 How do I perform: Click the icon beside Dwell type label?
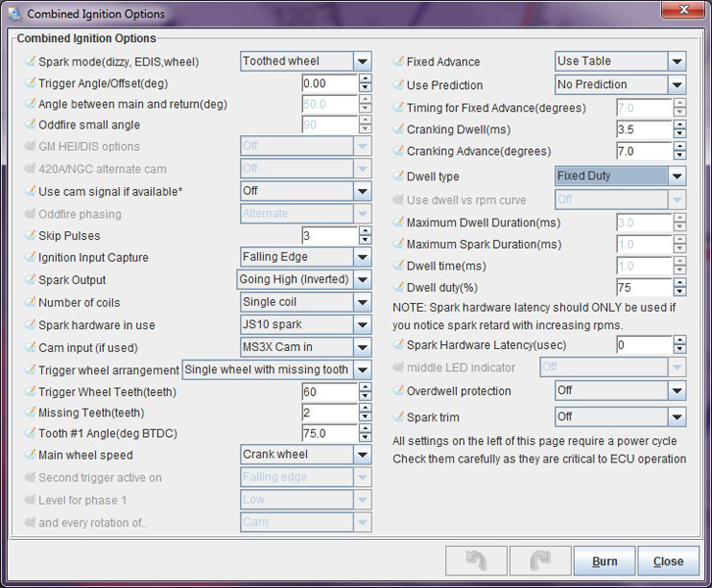(398, 176)
